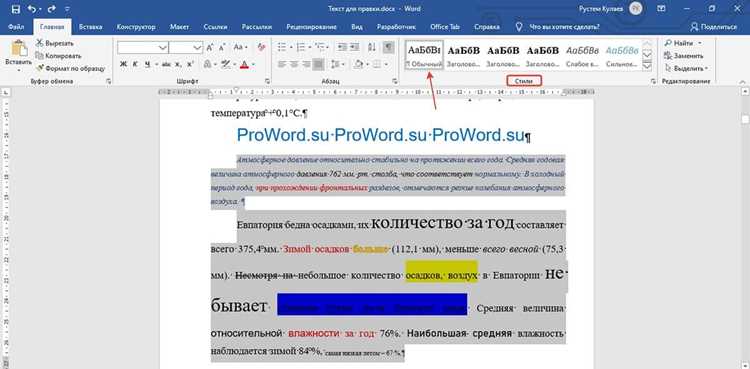Apply the text highlight color button

[x=227, y=64]
